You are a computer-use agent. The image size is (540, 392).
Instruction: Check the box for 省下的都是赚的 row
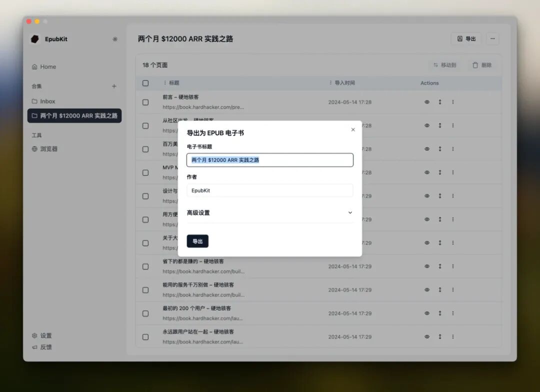click(x=145, y=266)
